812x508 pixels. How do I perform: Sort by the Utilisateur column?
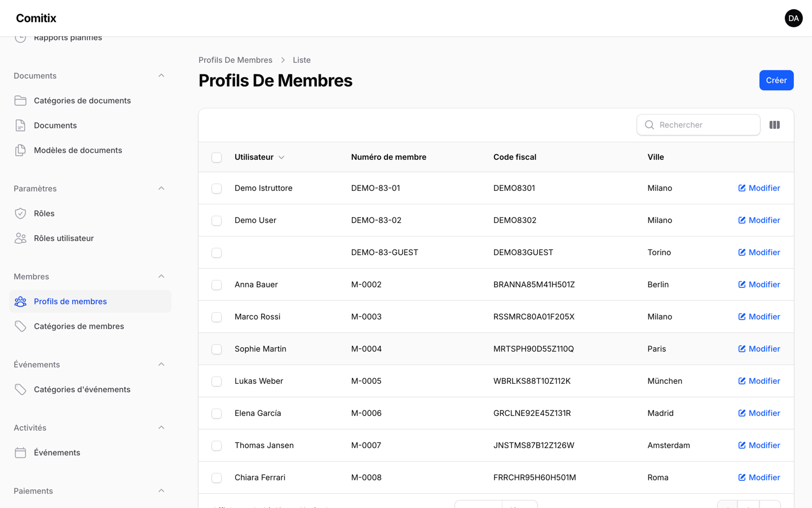click(x=259, y=157)
